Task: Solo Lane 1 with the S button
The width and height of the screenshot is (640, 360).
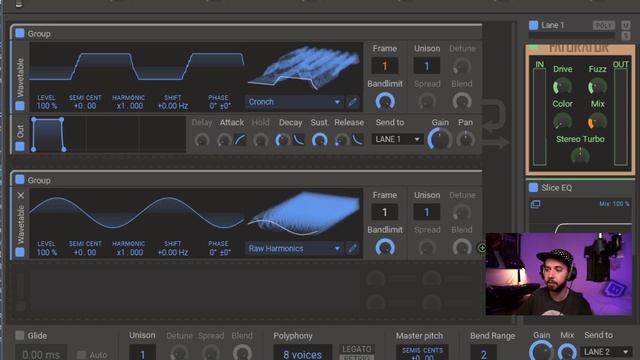Action: (626, 36)
